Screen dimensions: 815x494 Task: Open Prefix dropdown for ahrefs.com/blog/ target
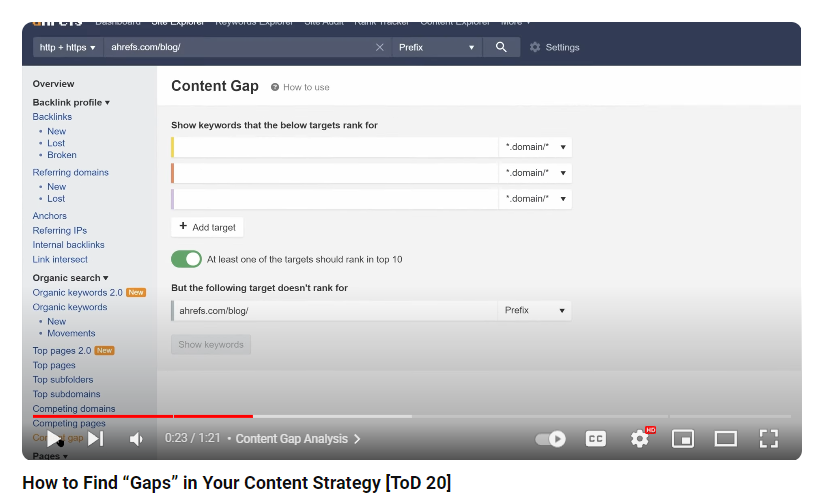pos(534,310)
